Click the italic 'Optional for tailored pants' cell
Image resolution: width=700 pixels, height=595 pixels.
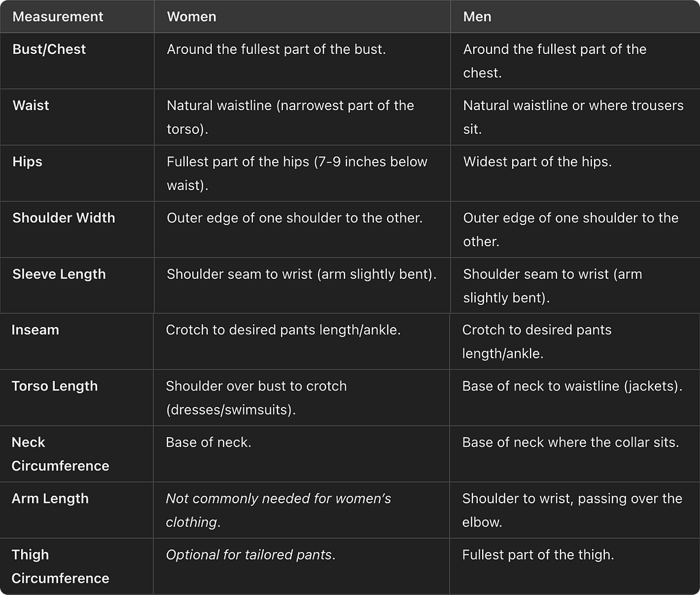250,555
